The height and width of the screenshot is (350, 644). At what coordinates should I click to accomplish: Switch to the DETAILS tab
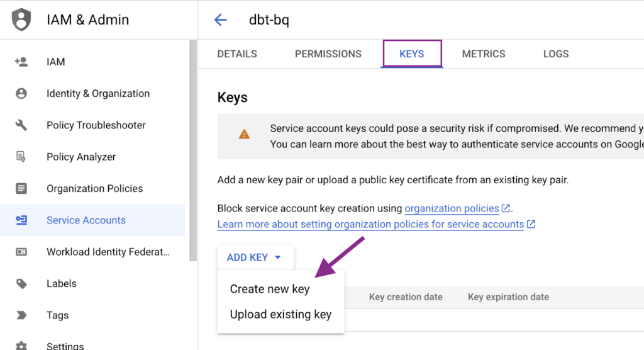pos(237,54)
